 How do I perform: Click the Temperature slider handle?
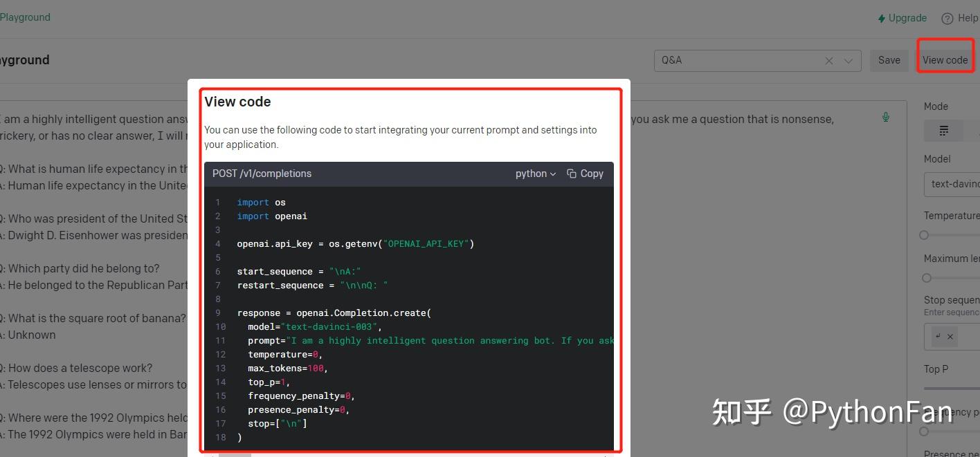[x=924, y=235]
